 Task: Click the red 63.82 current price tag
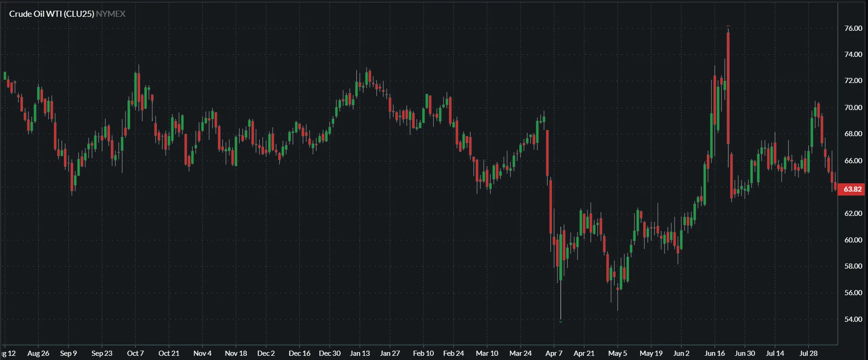click(x=852, y=189)
